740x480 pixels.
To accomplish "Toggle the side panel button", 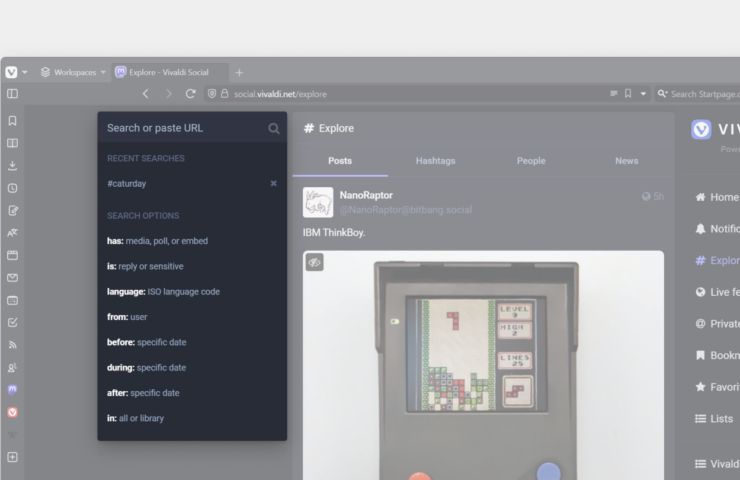I will 13,94.
